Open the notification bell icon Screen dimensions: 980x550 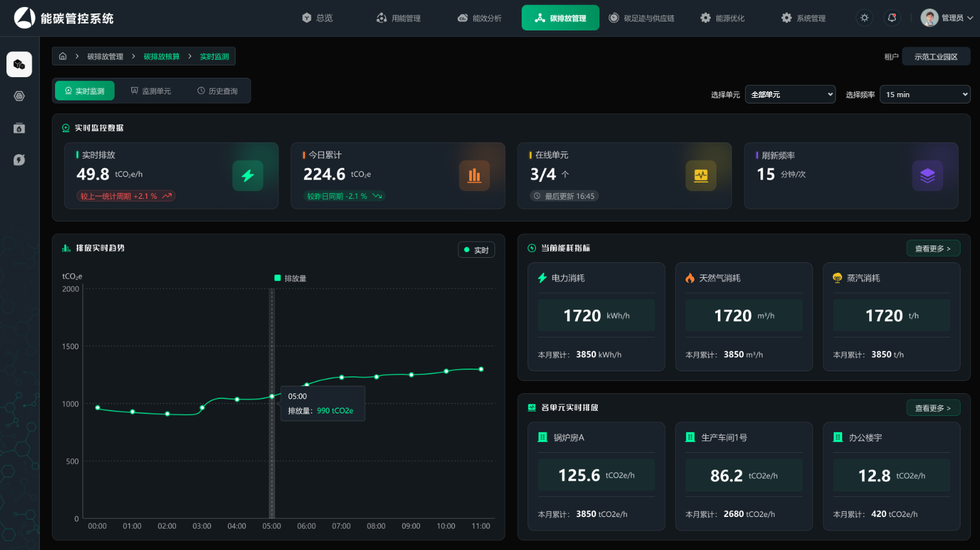(x=892, y=18)
